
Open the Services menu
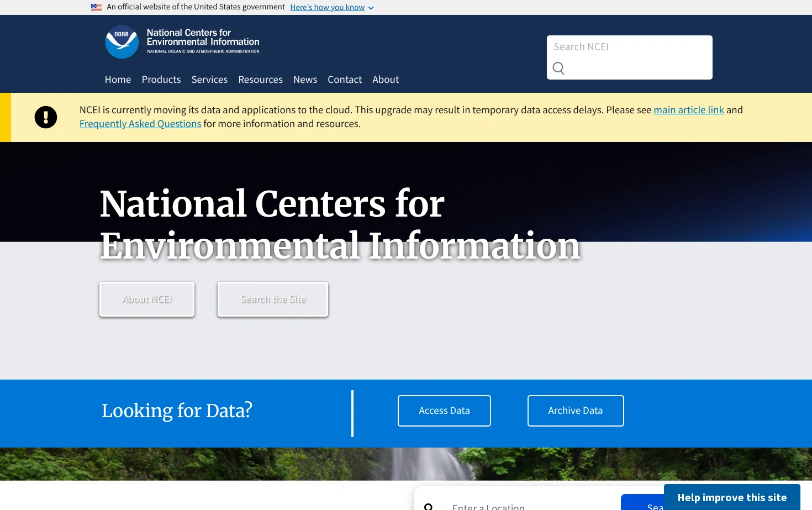click(209, 80)
